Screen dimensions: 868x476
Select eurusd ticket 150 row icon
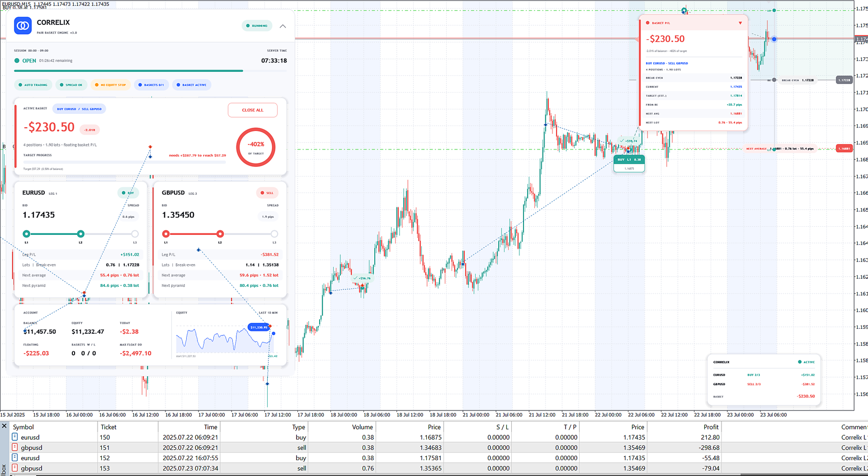pos(14,437)
